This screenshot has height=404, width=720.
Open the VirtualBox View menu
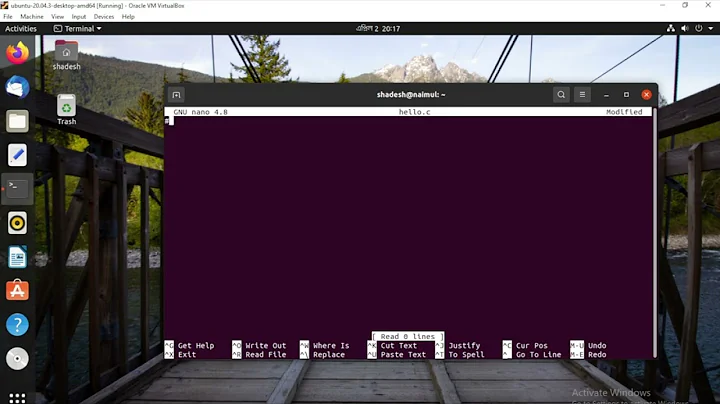pyautogui.click(x=57, y=17)
